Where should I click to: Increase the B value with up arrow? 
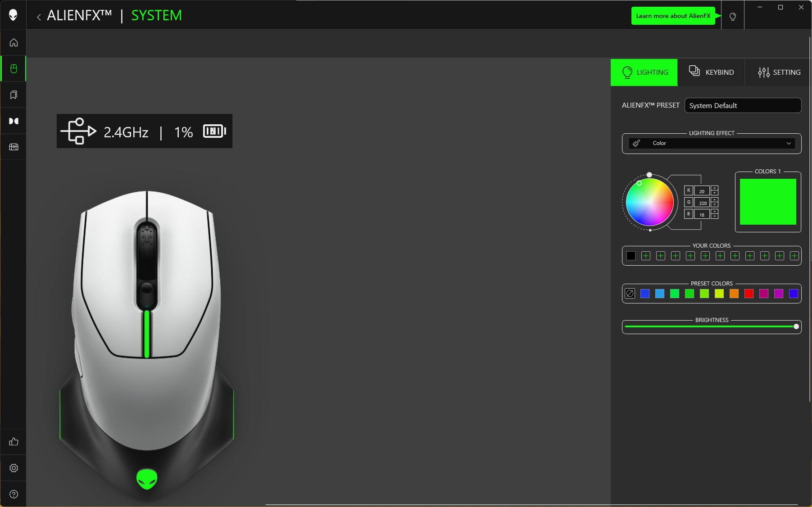tap(714, 211)
